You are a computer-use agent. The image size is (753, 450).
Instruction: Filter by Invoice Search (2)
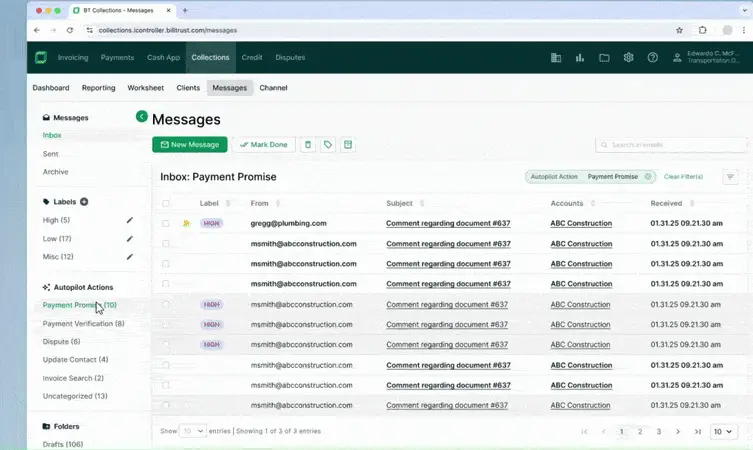click(x=73, y=378)
